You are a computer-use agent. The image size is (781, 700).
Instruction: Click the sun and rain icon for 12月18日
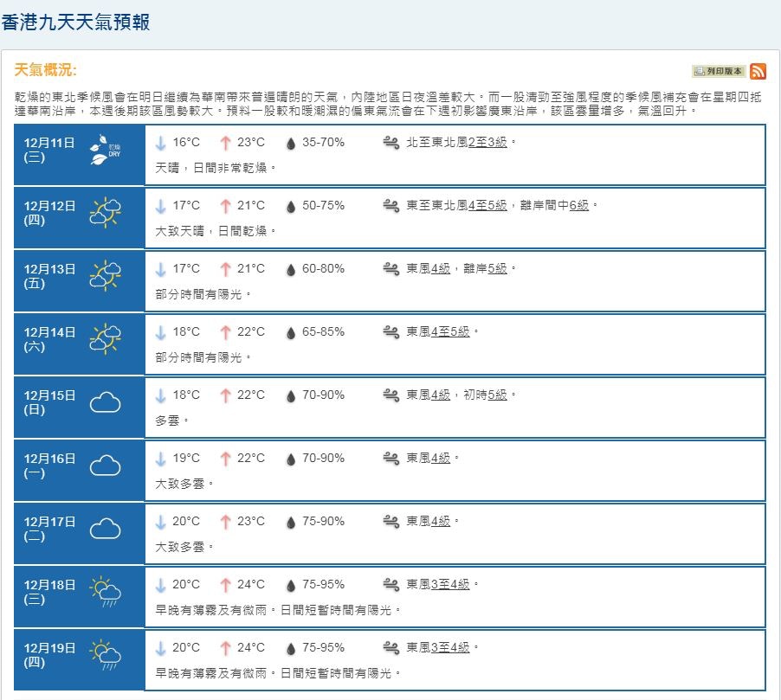(105, 592)
